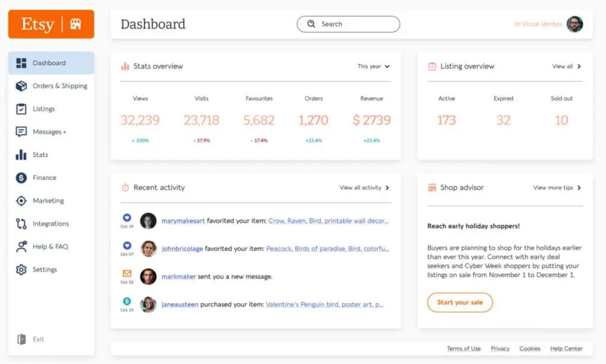Open the Listings menu item

point(51,109)
